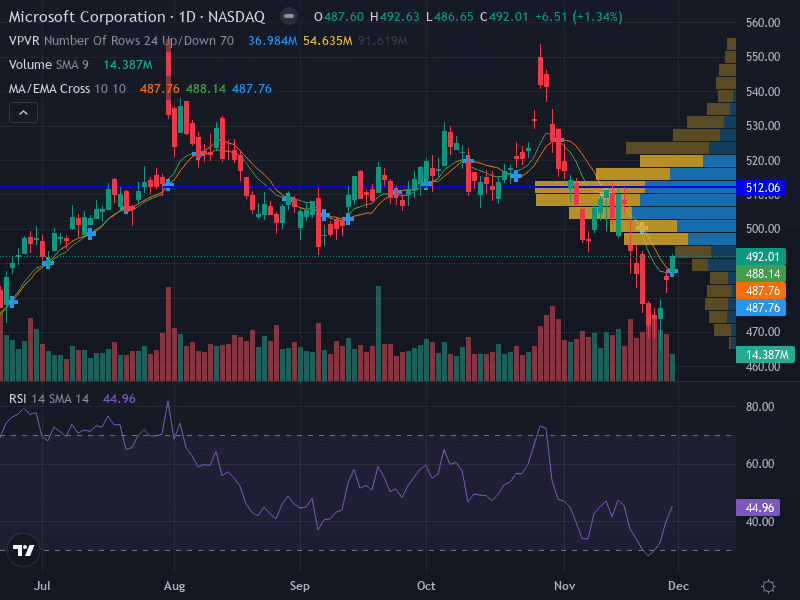Image resolution: width=800 pixels, height=600 pixels.
Task: Click the TradingView logo icon
Action: coord(23,550)
